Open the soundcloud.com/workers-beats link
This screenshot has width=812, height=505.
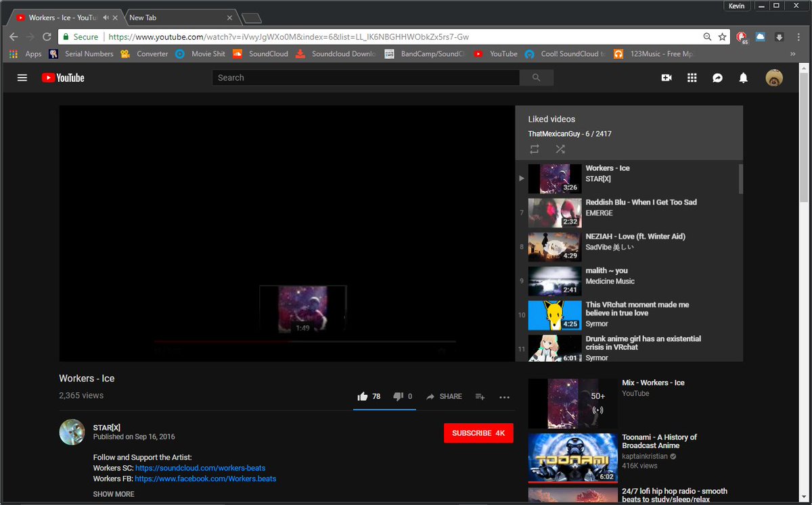200,468
